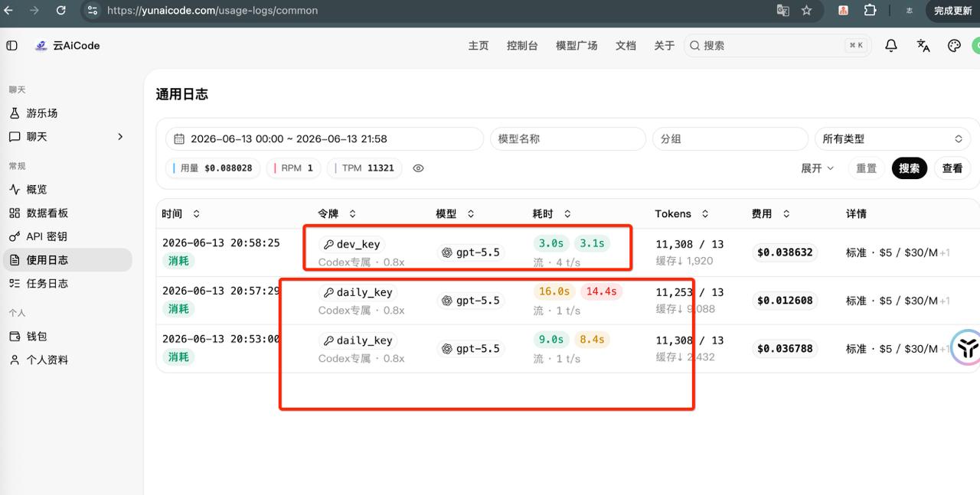
Task: Click the 用量 $0.088028 stat chip
Action: tap(213, 168)
